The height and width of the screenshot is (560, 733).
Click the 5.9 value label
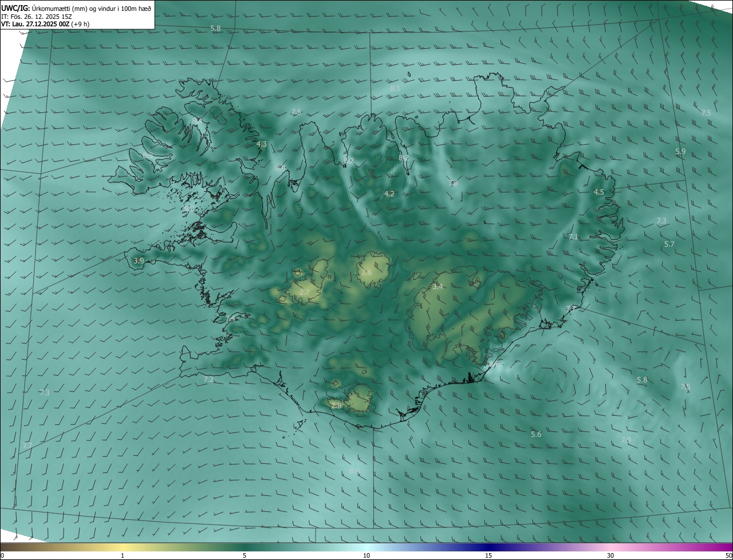point(680,152)
